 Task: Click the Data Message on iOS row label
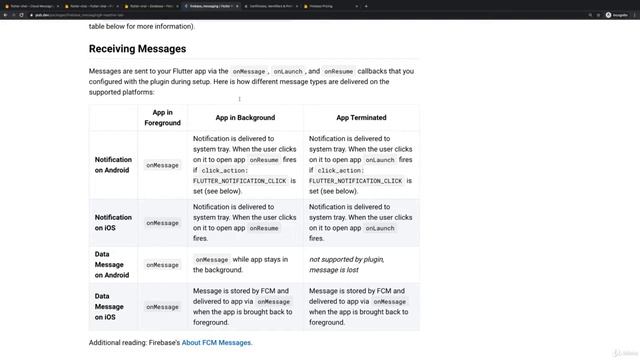point(109,307)
